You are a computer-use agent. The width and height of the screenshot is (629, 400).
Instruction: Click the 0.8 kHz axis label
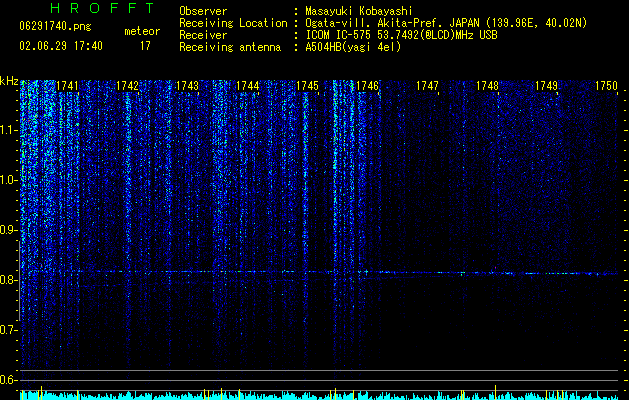(x=9, y=280)
